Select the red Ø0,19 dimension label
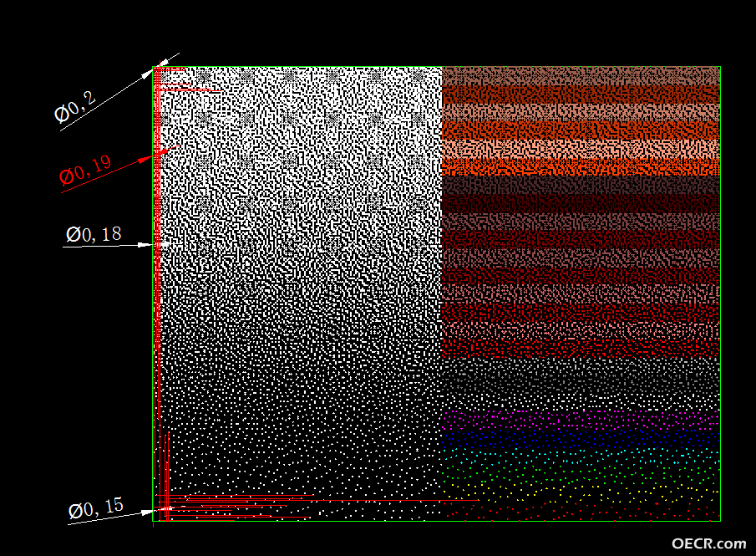 coord(85,170)
